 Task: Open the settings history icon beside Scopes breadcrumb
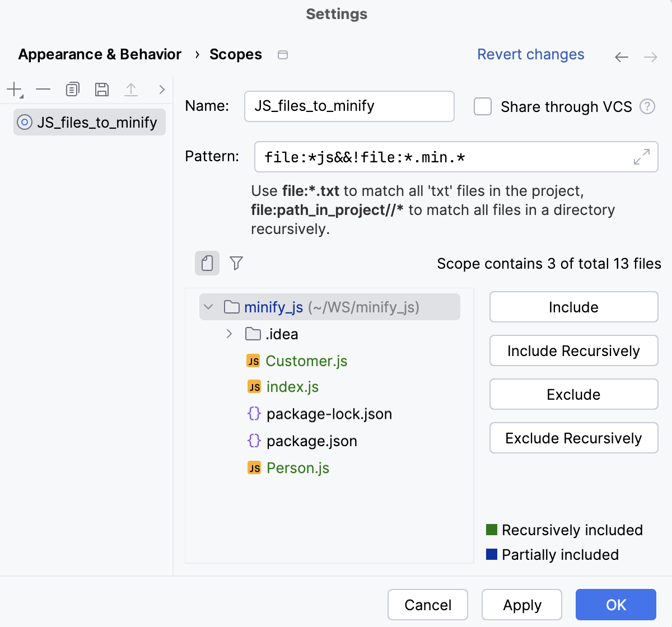[283, 54]
